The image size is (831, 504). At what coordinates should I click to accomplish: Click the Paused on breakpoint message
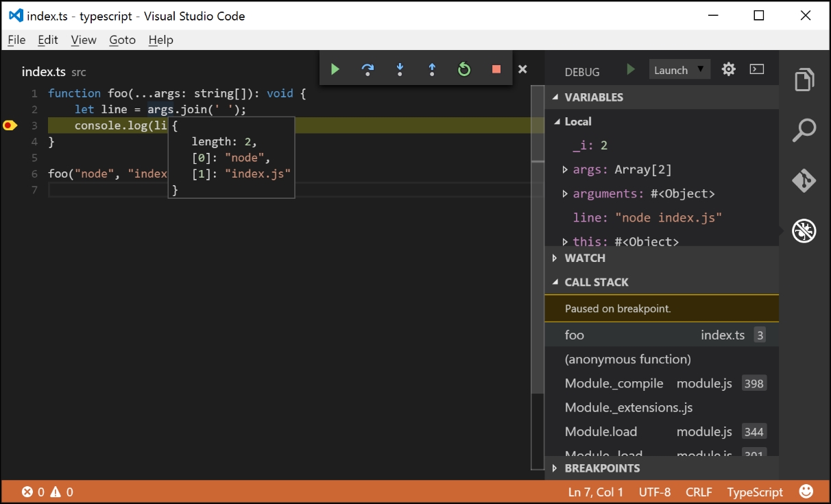tap(662, 309)
